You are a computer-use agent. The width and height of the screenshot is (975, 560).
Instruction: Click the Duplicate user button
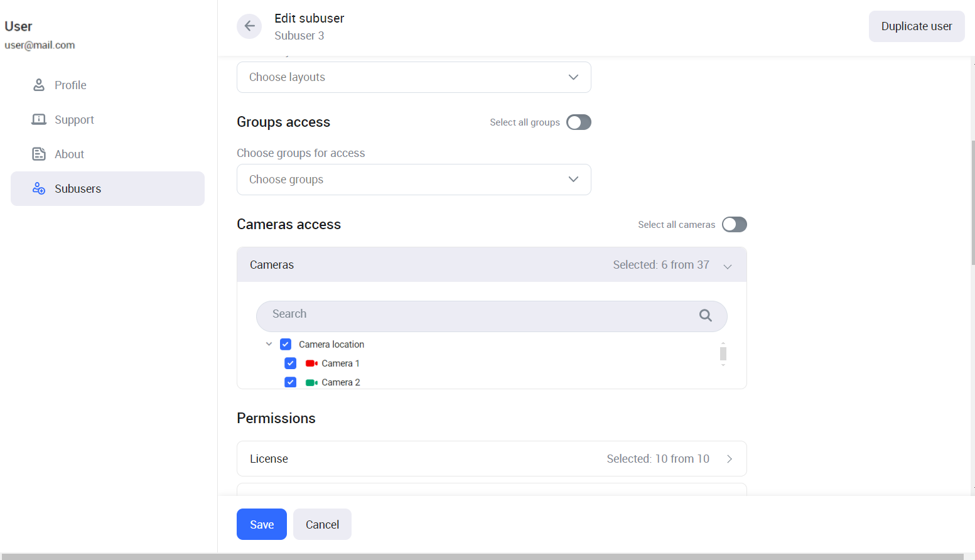click(x=916, y=26)
